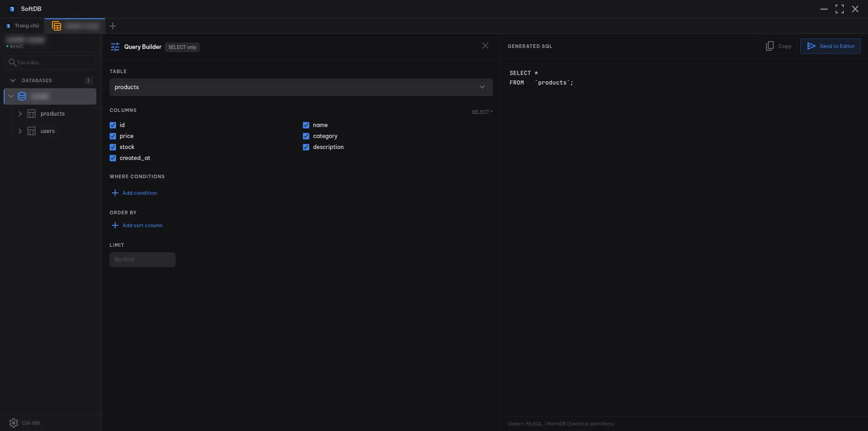The width and height of the screenshot is (868, 431).
Task: Click the SoftDB logo in the title bar
Action: (x=11, y=8)
